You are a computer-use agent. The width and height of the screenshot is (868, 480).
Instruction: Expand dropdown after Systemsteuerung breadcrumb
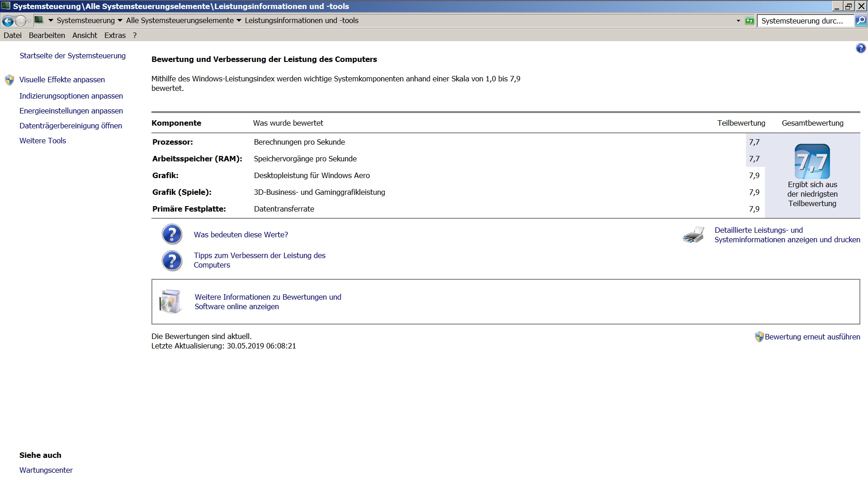120,20
